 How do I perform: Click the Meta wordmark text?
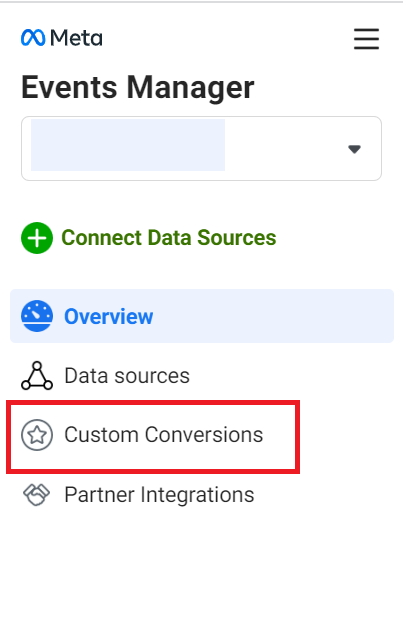(x=76, y=38)
